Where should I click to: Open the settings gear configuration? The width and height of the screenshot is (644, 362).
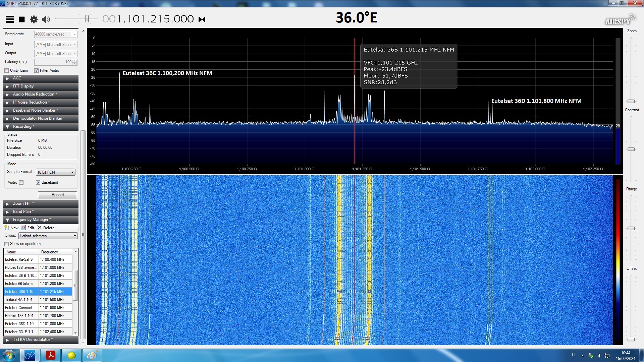coord(34,19)
